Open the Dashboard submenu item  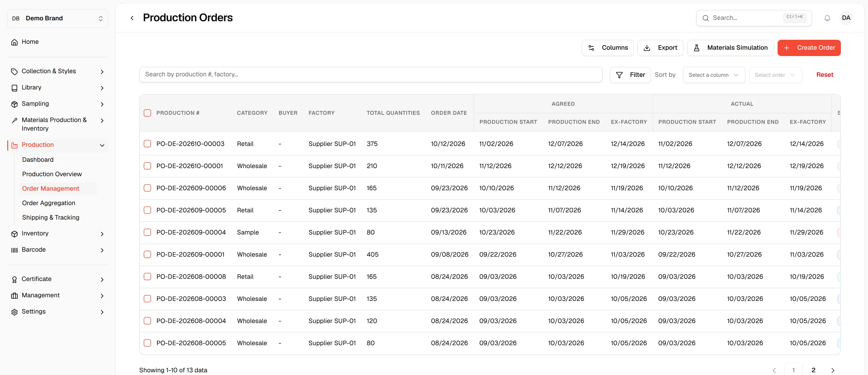[38, 160]
